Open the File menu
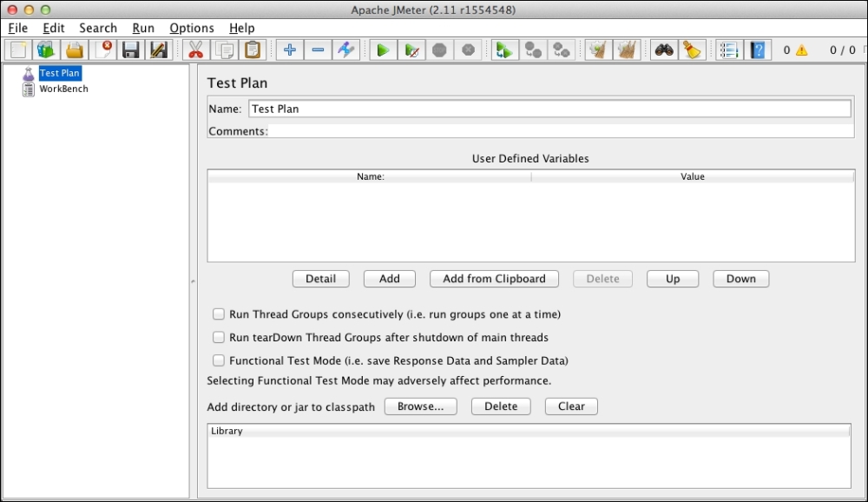This screenshot has height=502, width=868. pos(17,28)
